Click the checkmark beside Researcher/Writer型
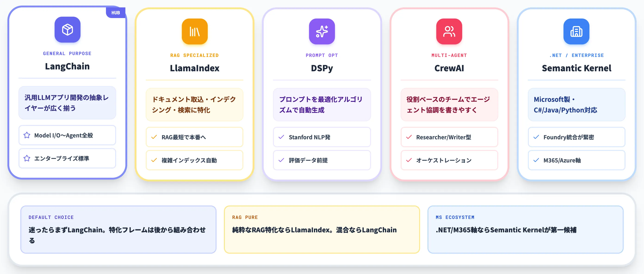The width and height of the screenshot is (644, 274). point(409,137)
